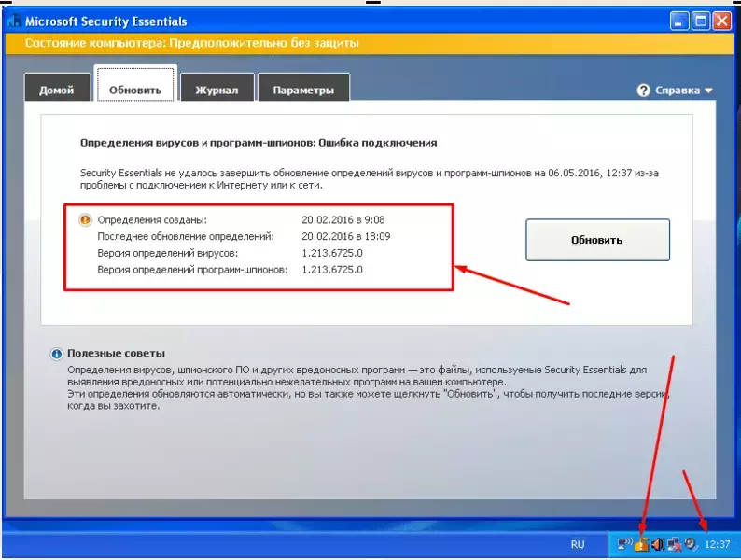Screen dimensions: 741x560
Task: Click the large Обновить update button
Action: click(x=597, y=240)
